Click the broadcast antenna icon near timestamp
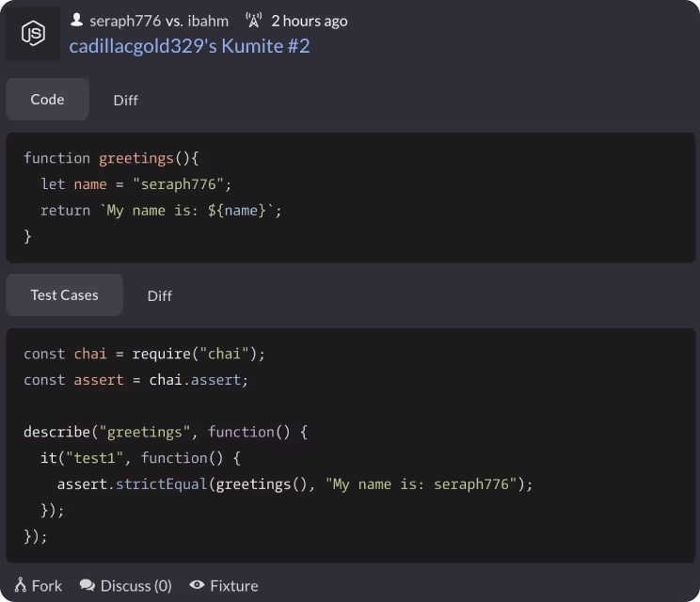Screen dimensions: 700x602 253,20
